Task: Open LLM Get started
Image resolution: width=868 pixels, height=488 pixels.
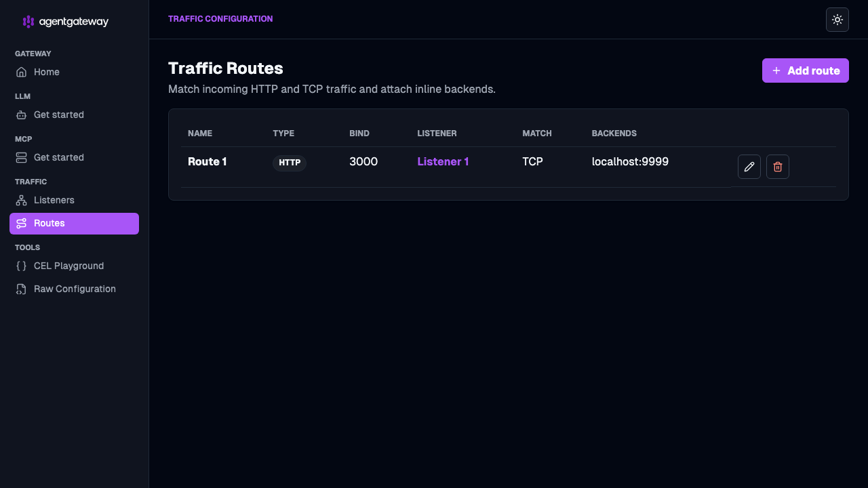Action: (x=74, y=115)
